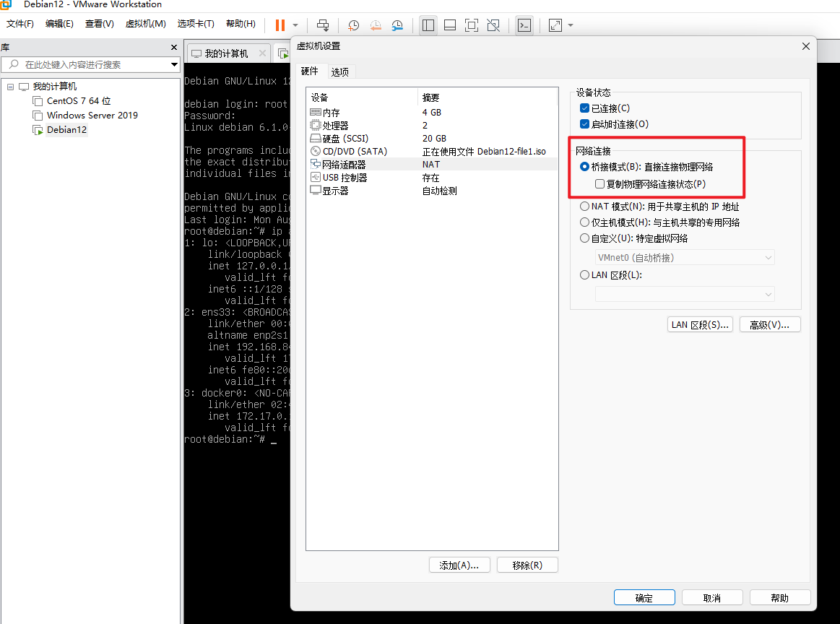This screenshot has width=840, height=624.
Task: Confirm settings with the 确定 button
Action: tap(644, 598)
